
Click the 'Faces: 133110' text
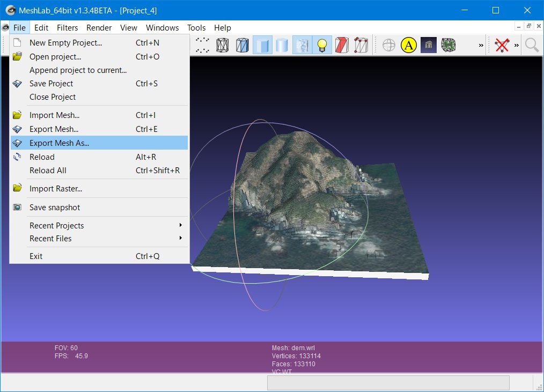293,364
